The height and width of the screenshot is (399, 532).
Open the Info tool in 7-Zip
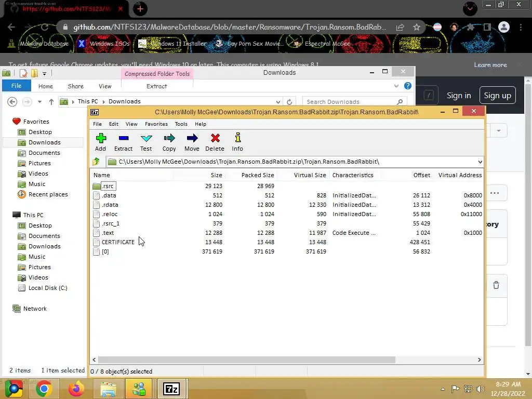[x=237, y=142]
